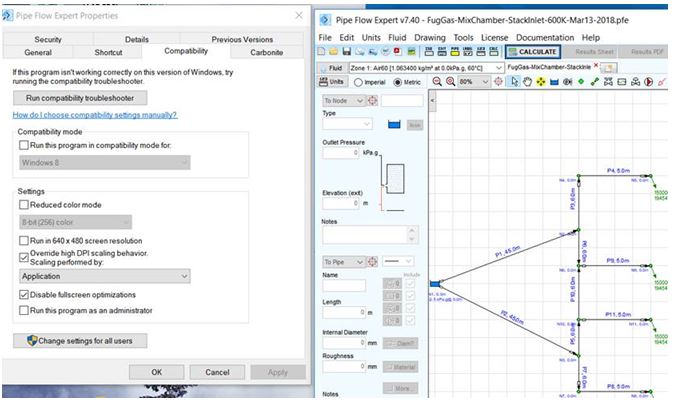Uncheck Override high DPI scaling behavior
This screenshot has height=403, width=680.
click(x=24, y=257)
